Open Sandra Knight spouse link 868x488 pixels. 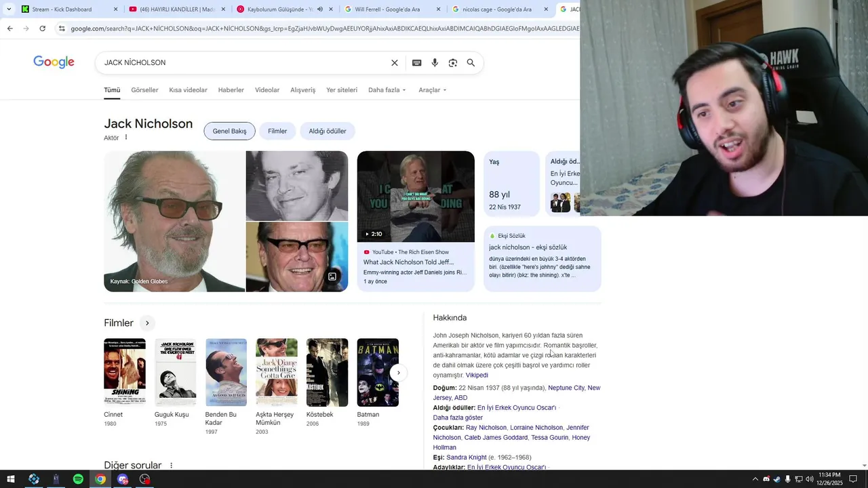coord(467,457)
